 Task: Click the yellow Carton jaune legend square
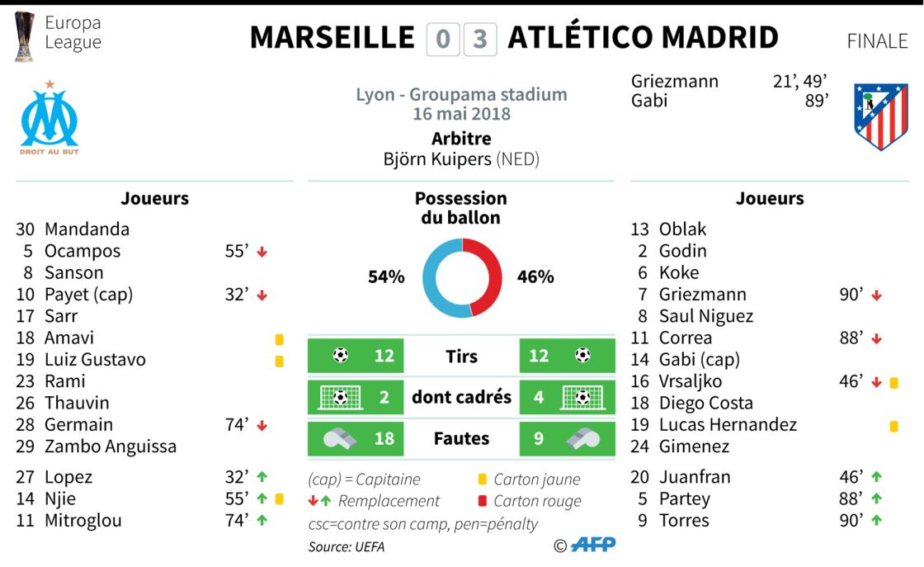482,480
